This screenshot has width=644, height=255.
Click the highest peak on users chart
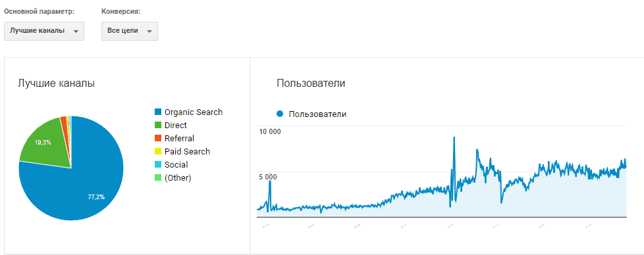click(454, 138)
